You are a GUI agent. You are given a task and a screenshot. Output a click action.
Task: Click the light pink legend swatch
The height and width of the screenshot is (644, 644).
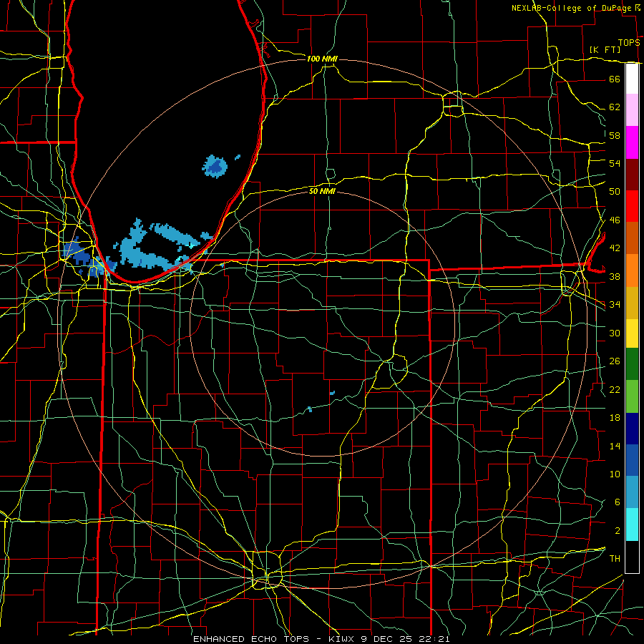point(632,109)
